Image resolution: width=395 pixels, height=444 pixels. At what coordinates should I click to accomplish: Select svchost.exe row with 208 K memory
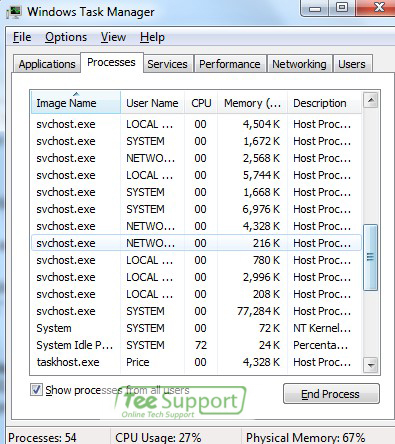(x=196, y=294)
